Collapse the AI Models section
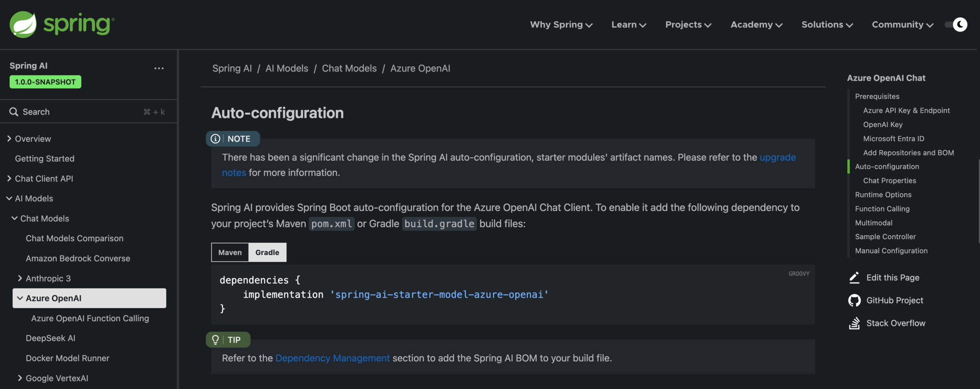This screenshot has height=389, width=980. [9, 198]
